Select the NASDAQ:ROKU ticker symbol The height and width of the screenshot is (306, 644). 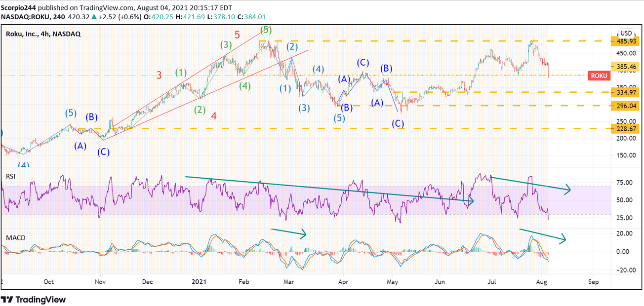pyautogui.click(x=24, y=16)
